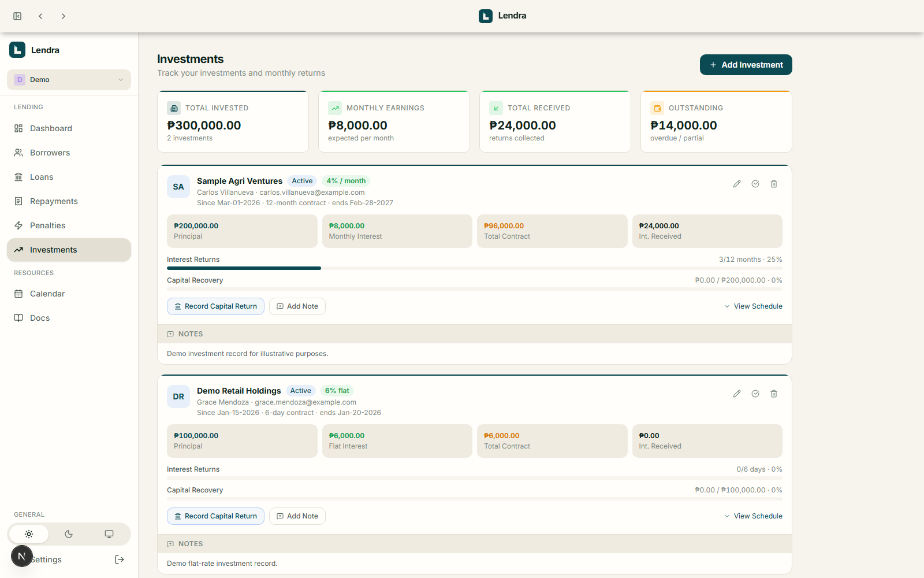924x578 pixels.
Task: Click grace.mendoza@example.com email text
Action: [x=305, y=402]
